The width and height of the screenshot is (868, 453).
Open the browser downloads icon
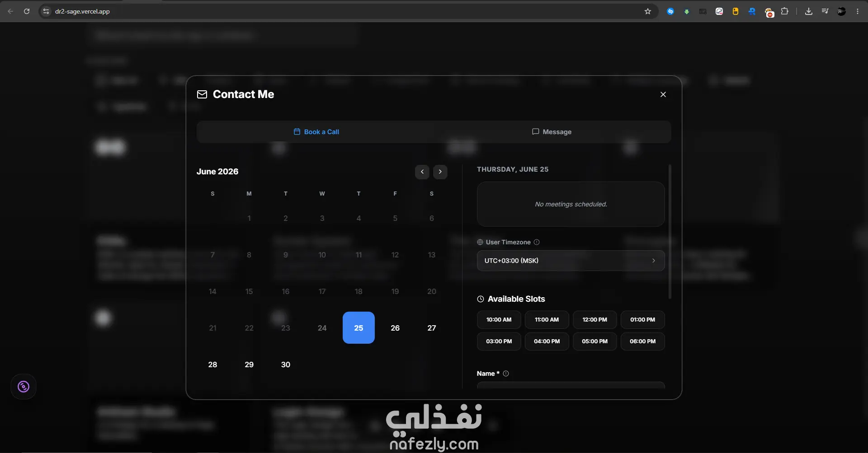[809, 11]
